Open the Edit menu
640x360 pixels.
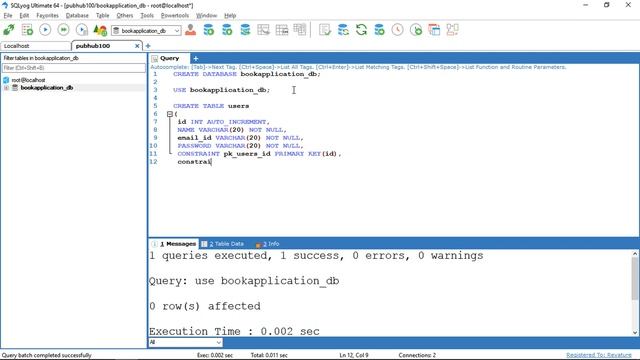coord(24,16)
